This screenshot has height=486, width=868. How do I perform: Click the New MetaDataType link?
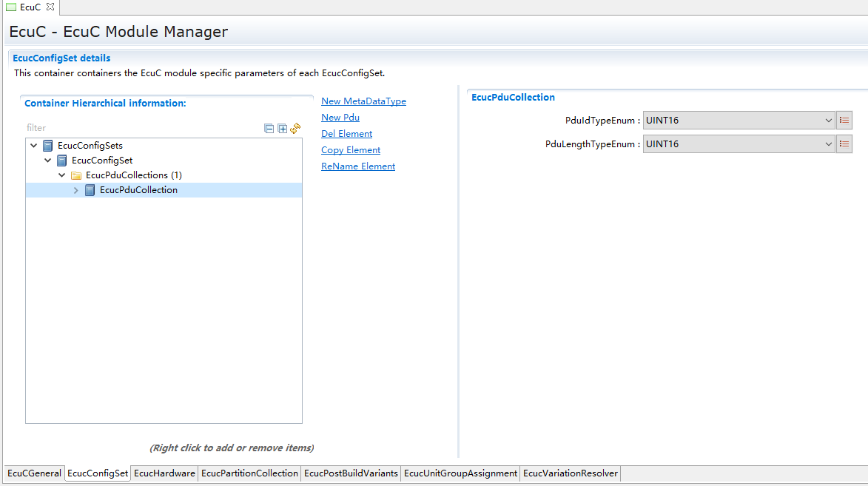coord(363,101)
